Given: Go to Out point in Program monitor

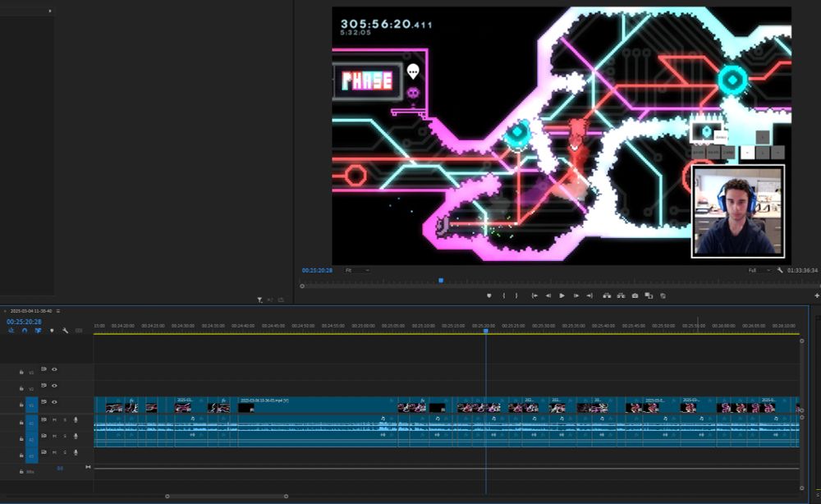Looking at the screenshot, I should click(x=589, y=296).
